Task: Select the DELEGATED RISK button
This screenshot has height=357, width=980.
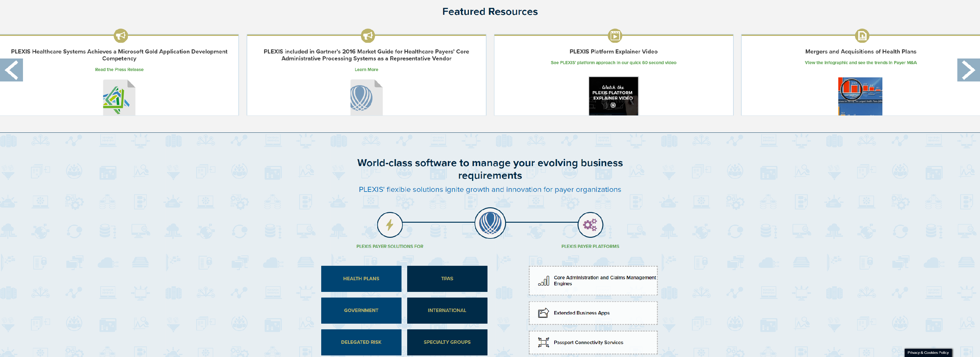Action: coord(361,343)
